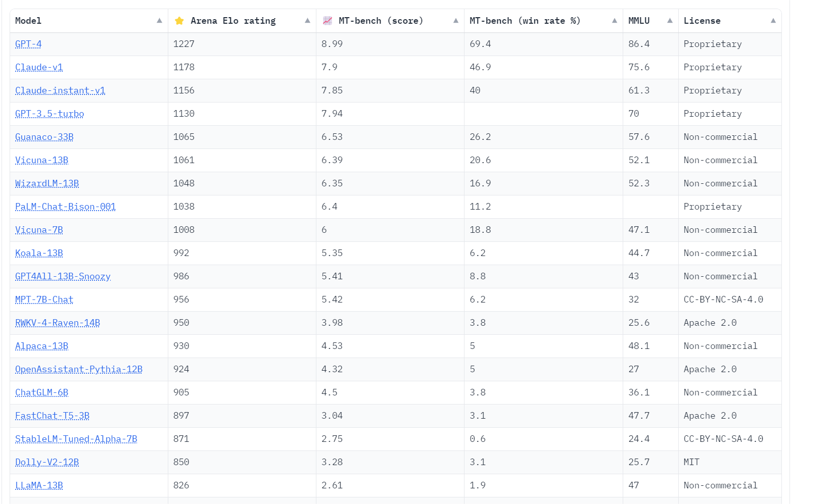Select WizardLM-13B's Elo rating 1048
The image size is (836, 504).
pyautogui.click(x=184, y=183)
